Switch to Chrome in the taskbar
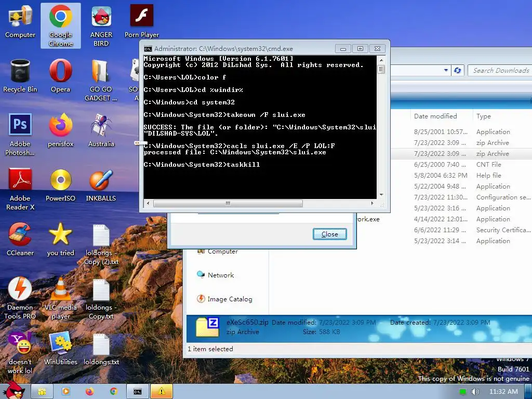The image size is (532, 399). [x=113, y=392]
